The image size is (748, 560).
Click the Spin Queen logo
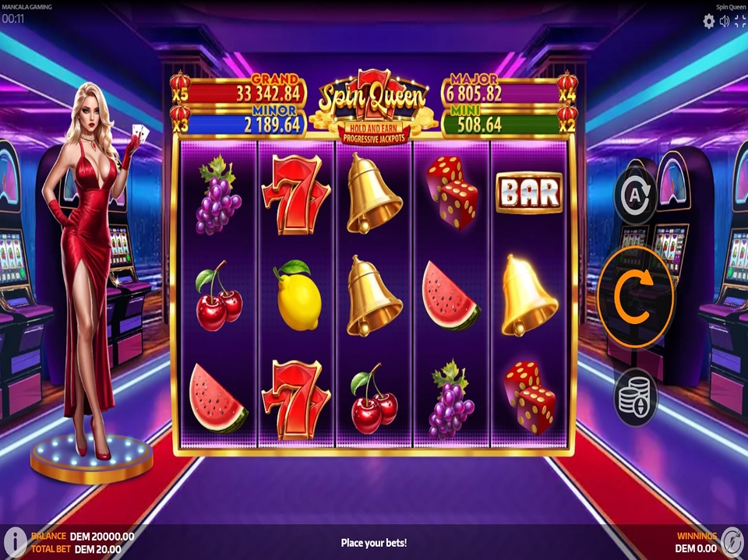374,106
